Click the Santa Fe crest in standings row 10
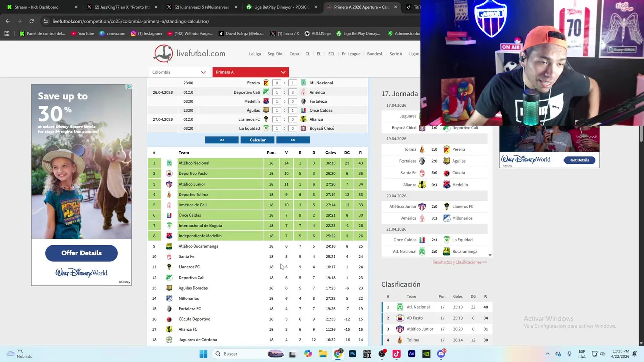The image size is (644, 362). pos(169,257)
